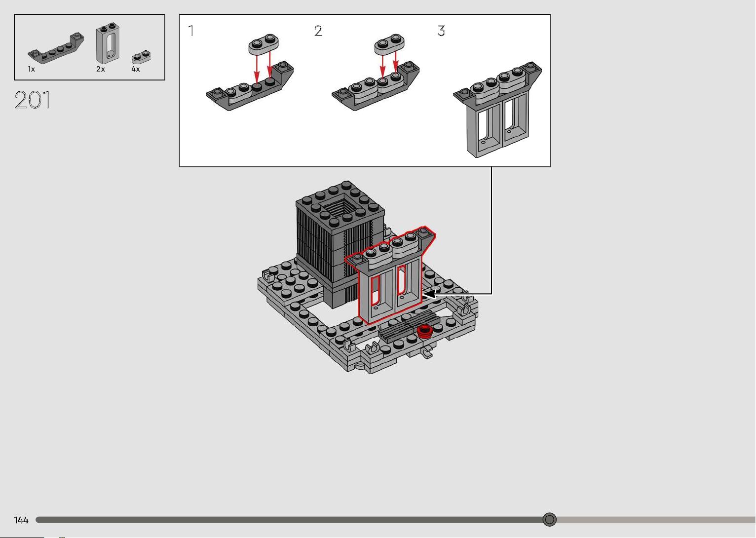Click the 4x quantity label

[x=136, y=69]
